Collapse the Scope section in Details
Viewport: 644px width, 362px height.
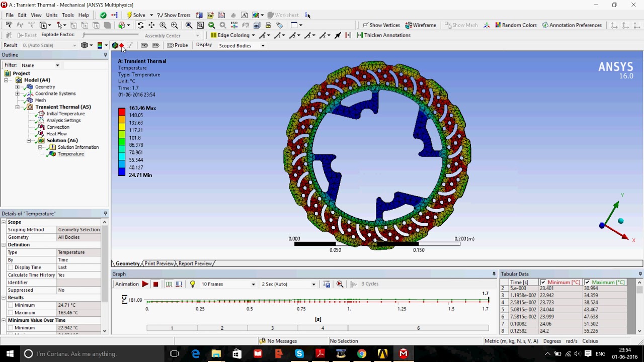(x=4, y=222)
